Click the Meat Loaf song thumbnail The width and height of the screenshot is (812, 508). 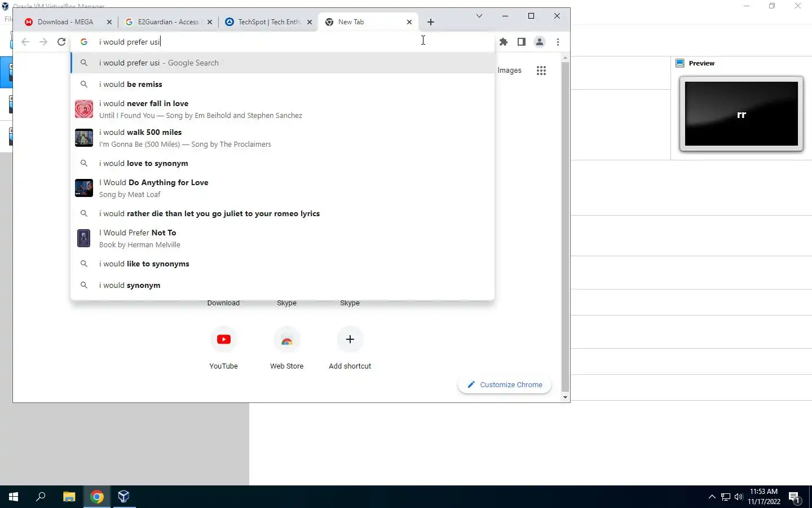point(84,188)
